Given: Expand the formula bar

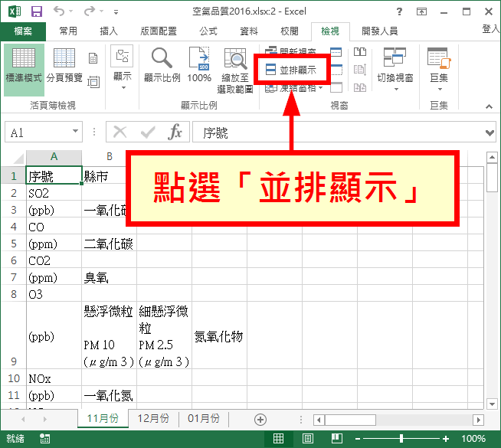Looking at the screenshot, I should [490, 132].
